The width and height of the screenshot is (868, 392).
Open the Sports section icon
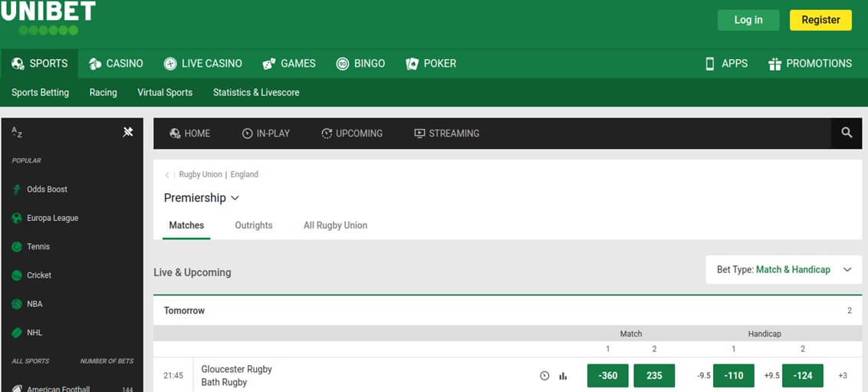pyautogui.click(x=18, y=64)
